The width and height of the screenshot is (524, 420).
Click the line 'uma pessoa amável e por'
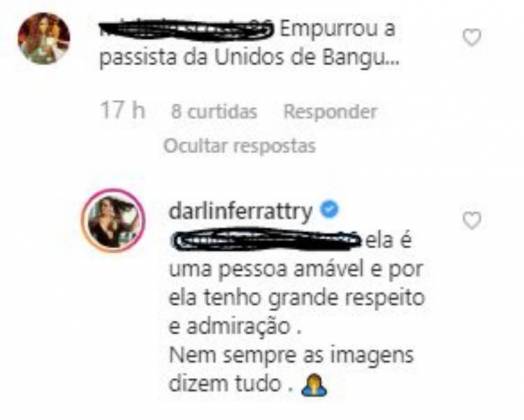[x=296, y=270]
